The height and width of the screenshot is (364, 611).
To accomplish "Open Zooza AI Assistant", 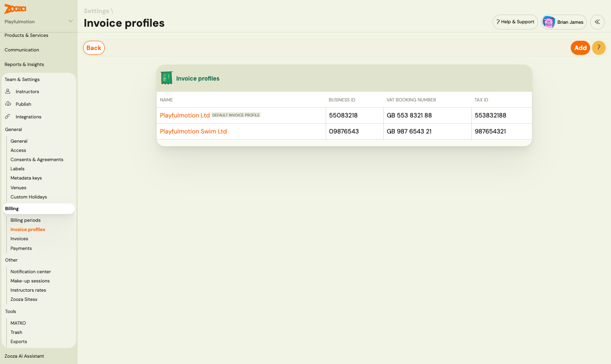I will 24,356.
